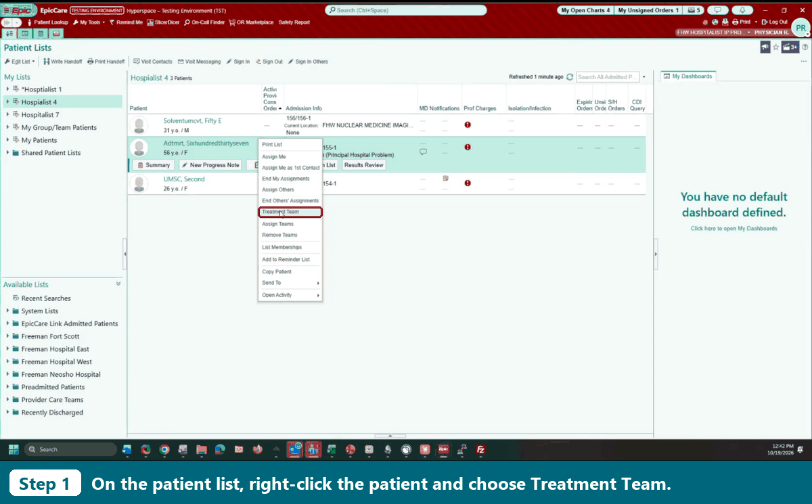Screen dimensions: 812x504
Task: Choose Print List in the context menu
Action: (x=290, y=145)
